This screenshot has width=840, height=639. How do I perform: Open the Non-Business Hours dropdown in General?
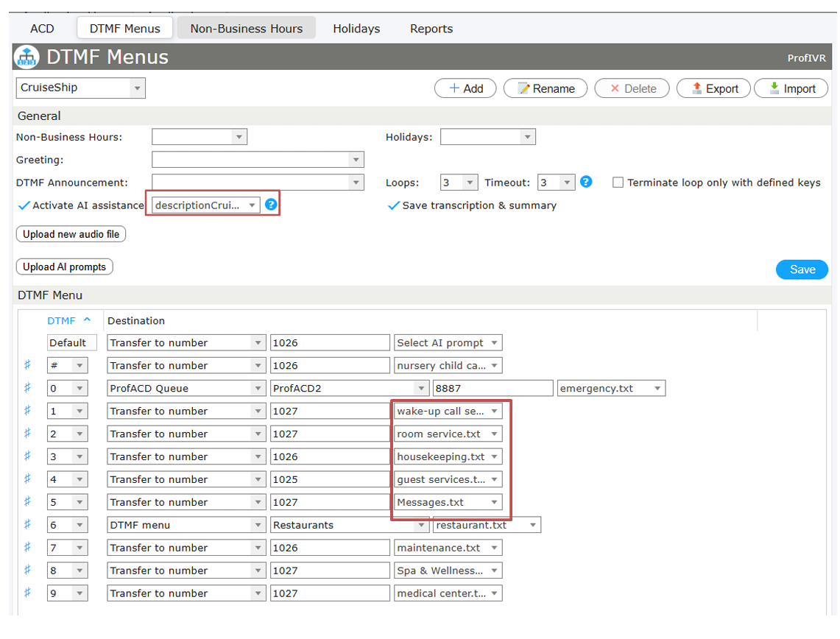point(200,137)
